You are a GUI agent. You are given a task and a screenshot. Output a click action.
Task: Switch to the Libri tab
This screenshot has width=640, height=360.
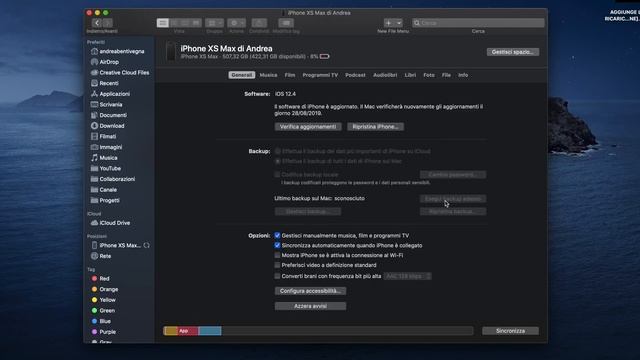[x=410, y=75]
